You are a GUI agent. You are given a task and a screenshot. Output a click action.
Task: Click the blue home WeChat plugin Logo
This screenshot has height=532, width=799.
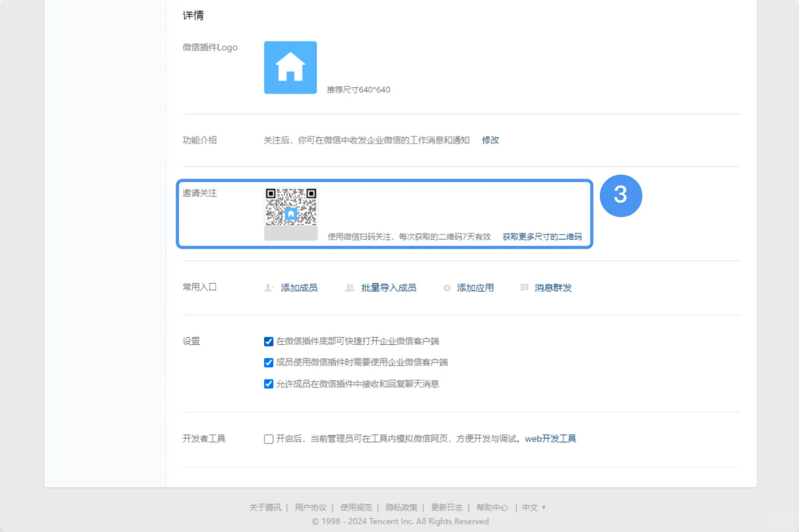pyautogui.click(x=290, y=67)
